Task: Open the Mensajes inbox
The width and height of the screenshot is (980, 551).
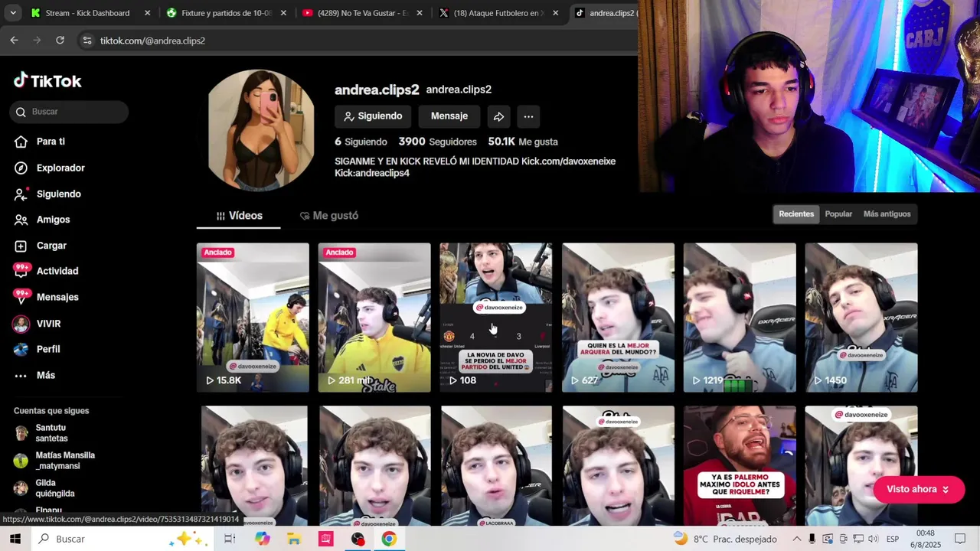Action: coord(46,297)
